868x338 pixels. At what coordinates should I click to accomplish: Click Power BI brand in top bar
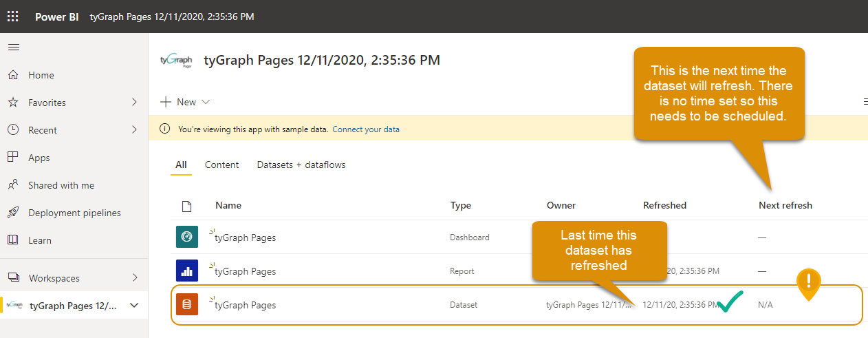tap(56, 17)
